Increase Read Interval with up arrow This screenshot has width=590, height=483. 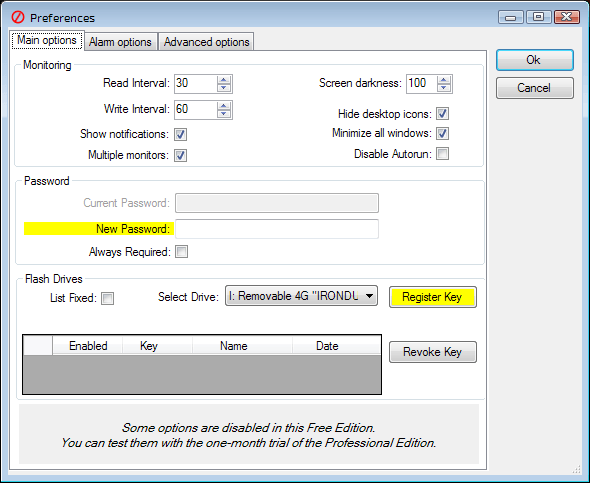click(224, 79)
